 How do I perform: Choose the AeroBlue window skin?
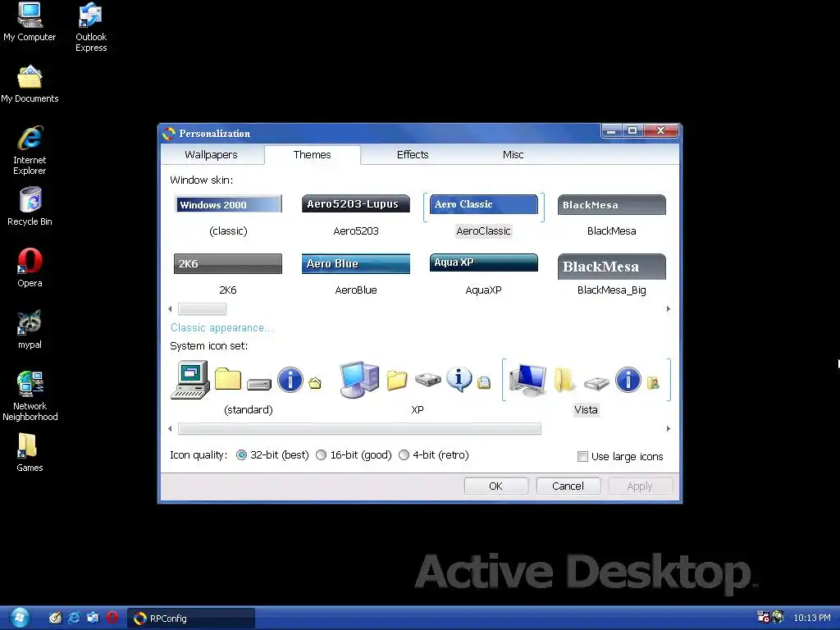pos(356,275)
